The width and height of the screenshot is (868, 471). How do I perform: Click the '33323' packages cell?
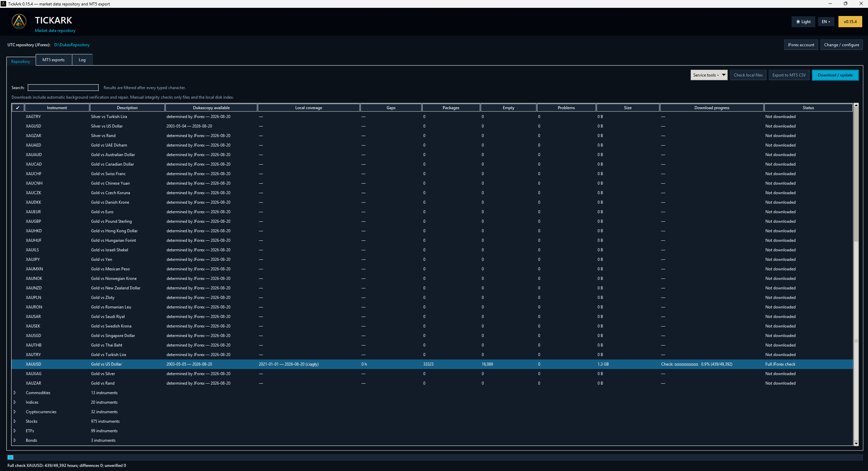coord(428,364)
